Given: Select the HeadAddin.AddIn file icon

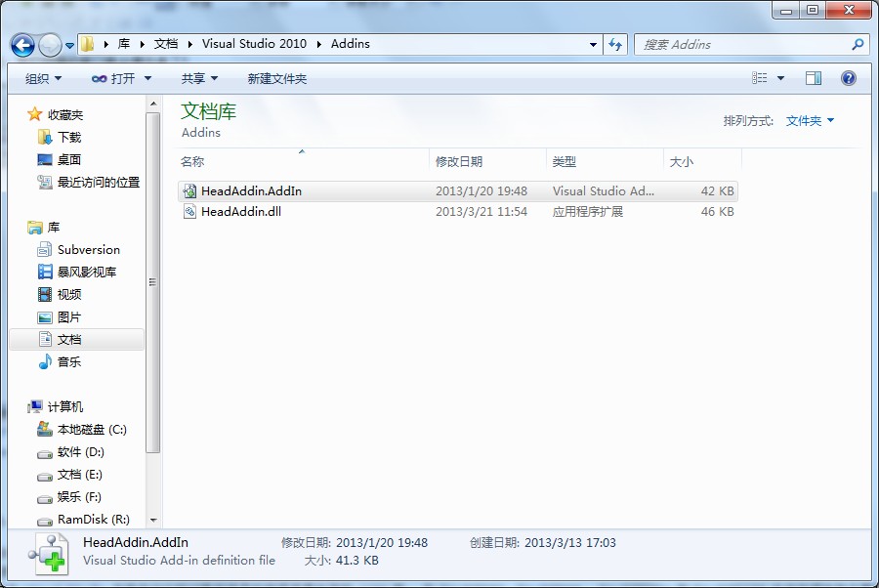Looking at the screenshot, I should click(x=190, y=191).
